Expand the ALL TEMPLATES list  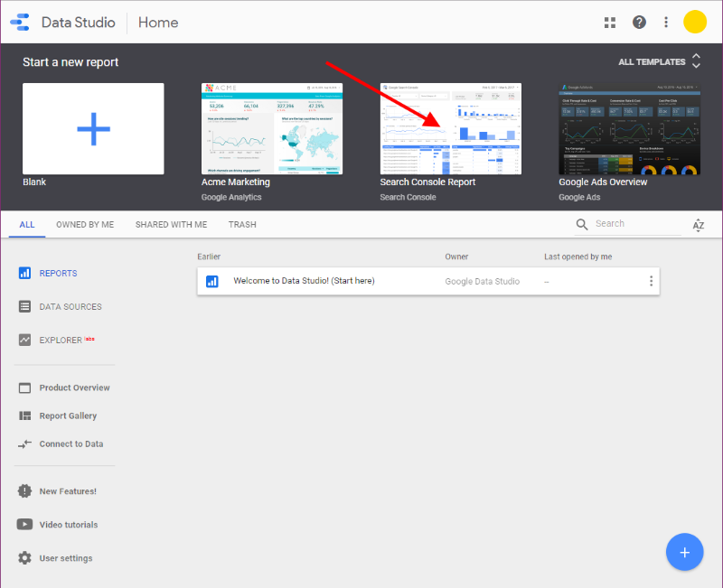pyautogui.click(x=696, y=61)
